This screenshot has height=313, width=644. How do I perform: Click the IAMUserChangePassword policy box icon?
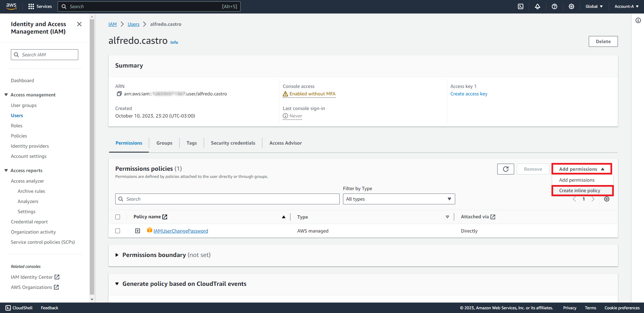pyautogui.click(x=149, y=231)
